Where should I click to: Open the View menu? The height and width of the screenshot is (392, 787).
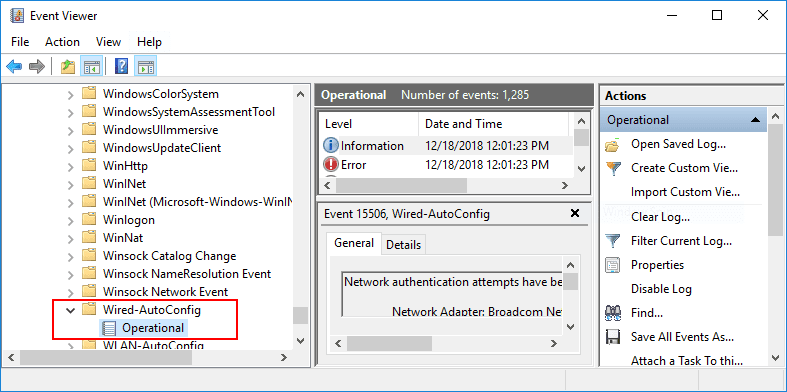click(x=108, y=42)
